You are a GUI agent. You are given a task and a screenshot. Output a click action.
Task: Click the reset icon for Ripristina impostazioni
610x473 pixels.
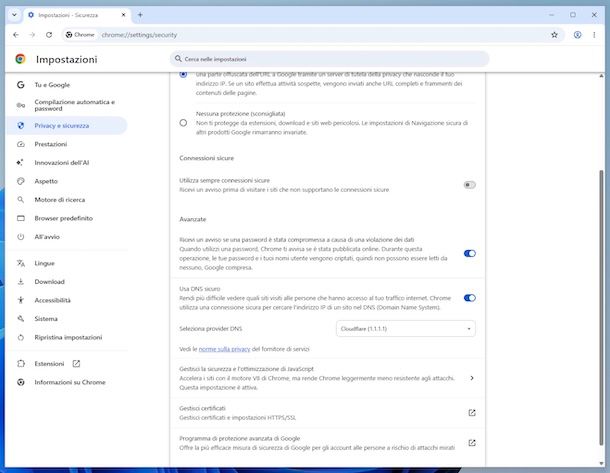[21, 337]
